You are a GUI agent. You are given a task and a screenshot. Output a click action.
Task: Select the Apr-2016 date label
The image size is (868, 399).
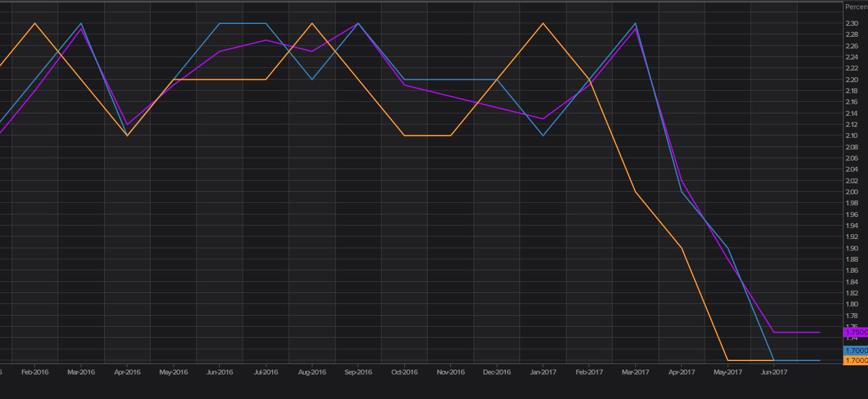[x=127, y=372]
